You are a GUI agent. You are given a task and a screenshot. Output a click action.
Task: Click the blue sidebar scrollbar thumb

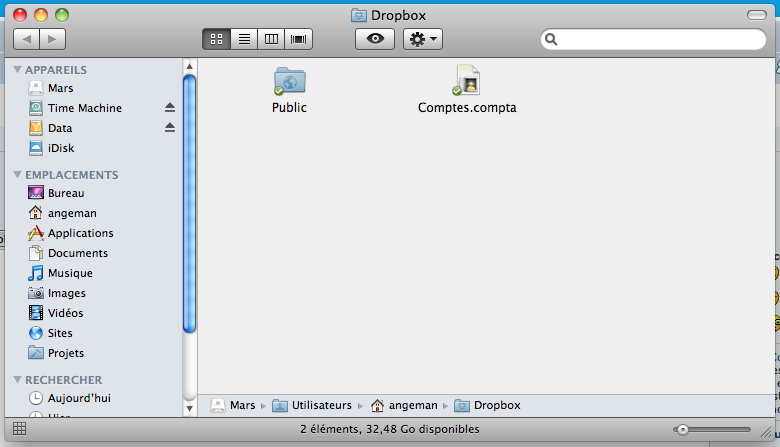click(x=189, y=203)
